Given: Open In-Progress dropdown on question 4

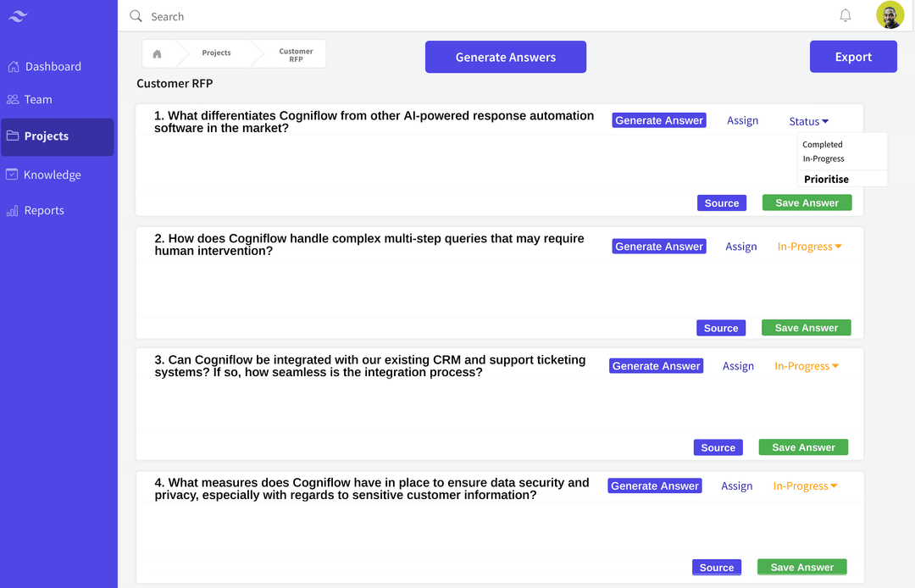Looking at the screenshot, I should click(806, 486).
